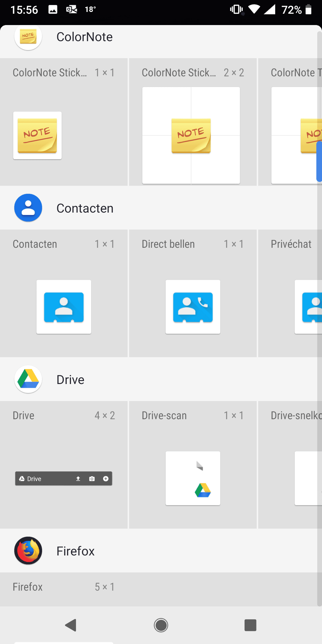Tap the Drive section title text
Image resolution: width=322 pixels, height=644 pixels.
70,380
